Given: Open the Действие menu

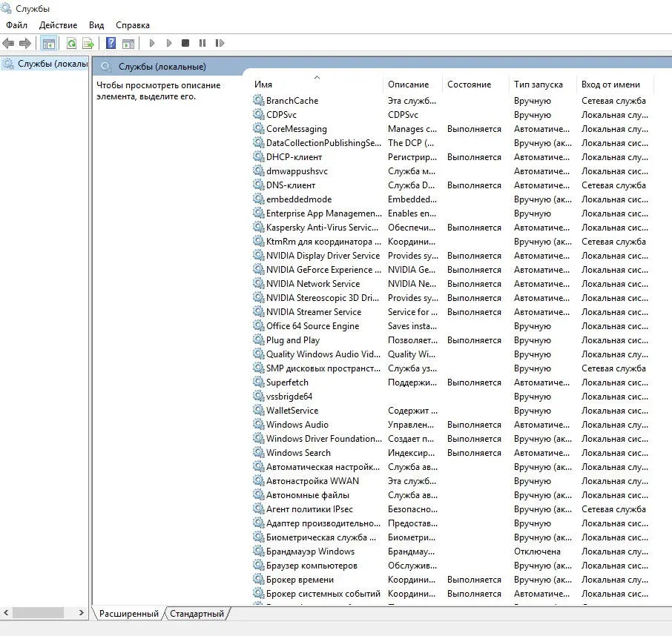Looking at the screenshot, I should click(58, 25).
